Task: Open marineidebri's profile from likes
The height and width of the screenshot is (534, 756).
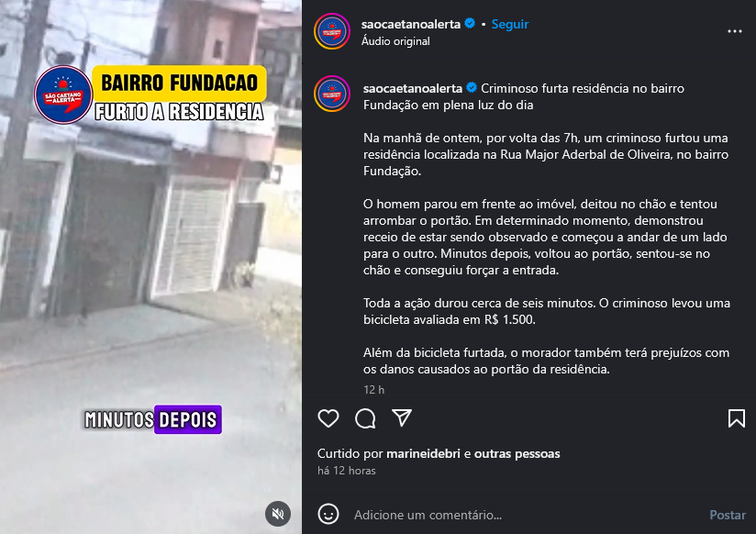Action: pos(423,453)
